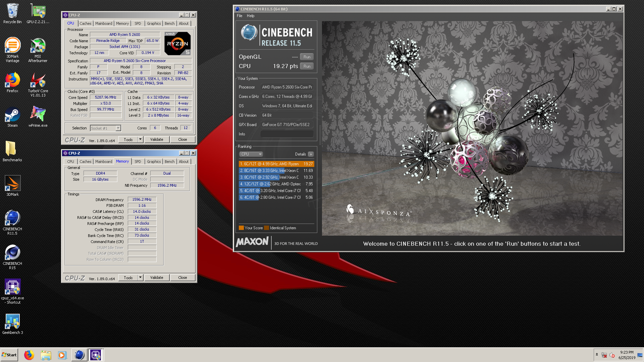
Task: Select ranking row 6 Intel Core i7 5.06
Action: pos(276,197)
